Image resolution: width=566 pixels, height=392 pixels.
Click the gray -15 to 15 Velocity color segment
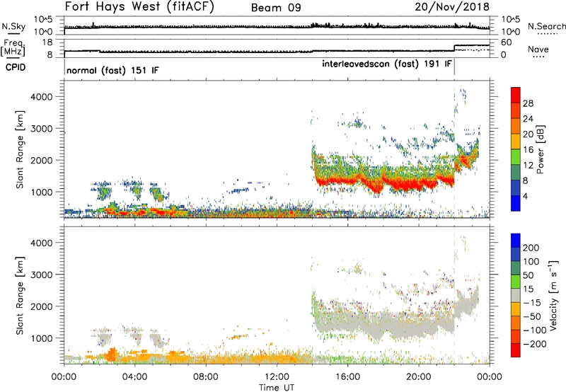tap(516, 295)
